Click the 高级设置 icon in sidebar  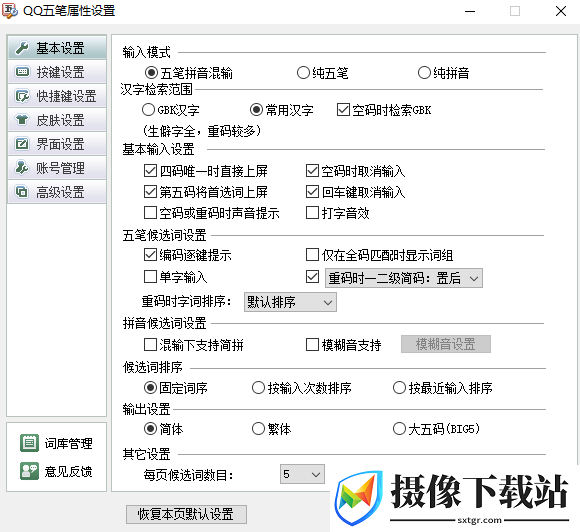point(22,192)
